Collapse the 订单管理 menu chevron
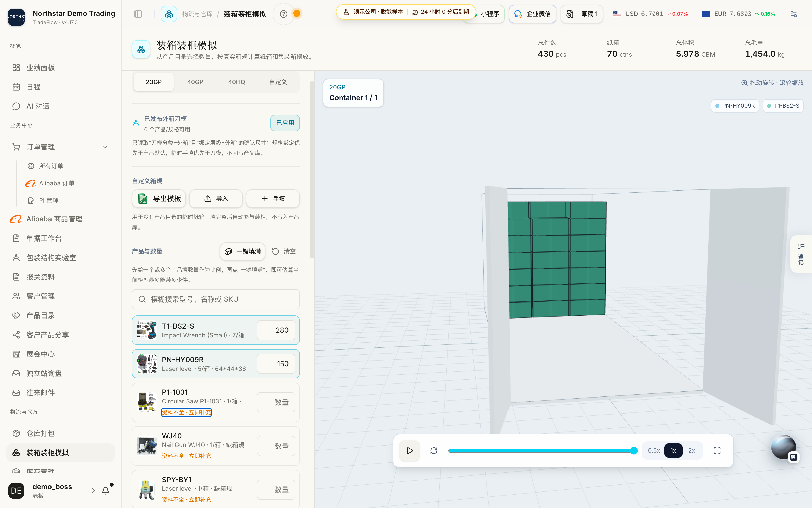812x508 pixels. pyautogui.click(x=105, y=147)
